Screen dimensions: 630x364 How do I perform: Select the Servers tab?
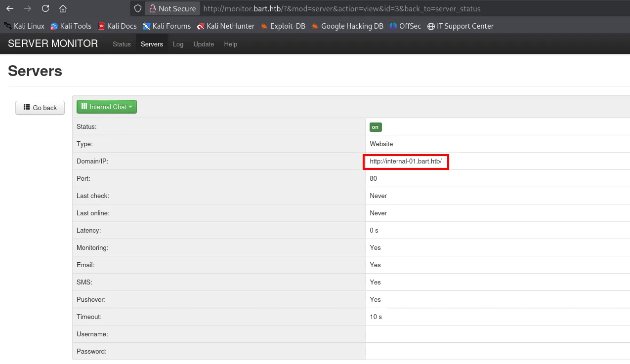152,44
